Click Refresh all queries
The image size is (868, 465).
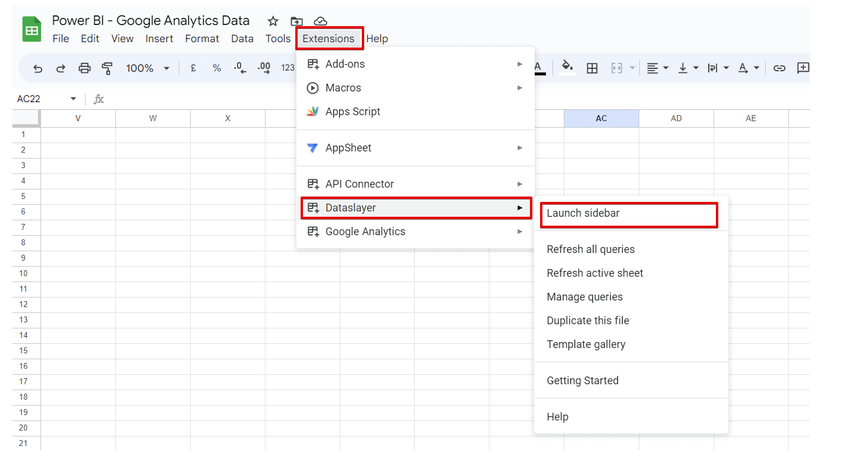pos(591,249)
